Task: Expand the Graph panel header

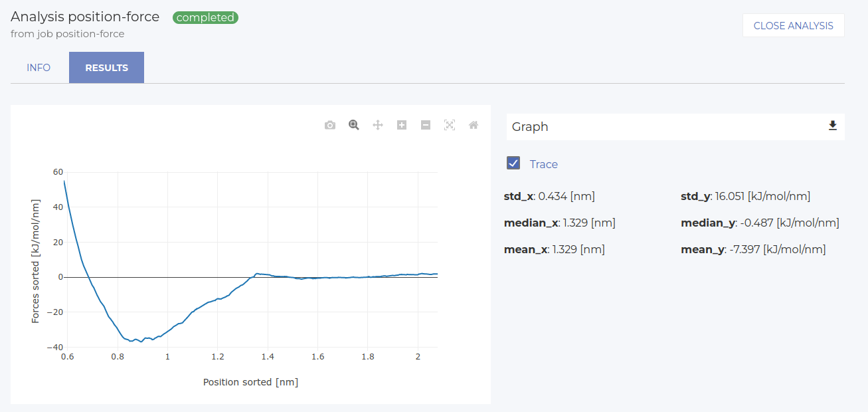Action: [x=664, y=127]
